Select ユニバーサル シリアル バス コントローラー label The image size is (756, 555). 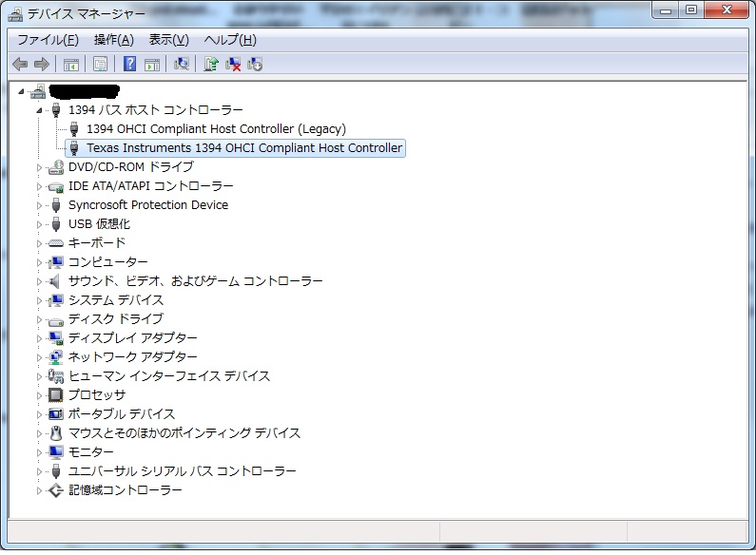point(183,471)
